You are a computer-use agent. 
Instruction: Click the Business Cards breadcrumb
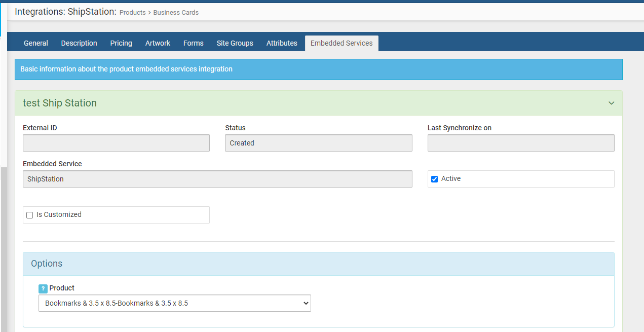[176, 12]
